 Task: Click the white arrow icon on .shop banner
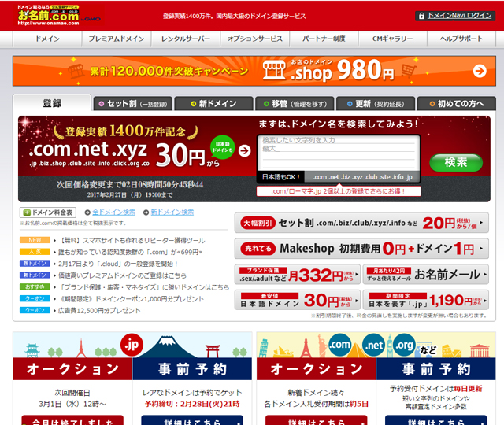click(x=480, y=71)
